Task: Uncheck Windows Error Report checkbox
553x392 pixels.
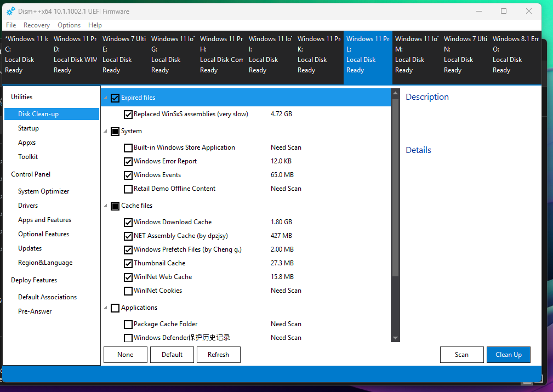Action: 128,162
